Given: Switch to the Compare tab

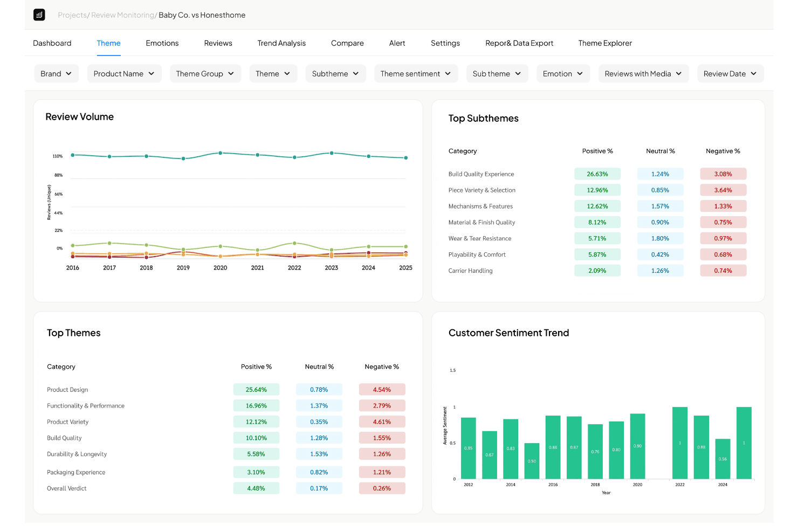Looking at the screenshot, I should (x=347, y=43).
